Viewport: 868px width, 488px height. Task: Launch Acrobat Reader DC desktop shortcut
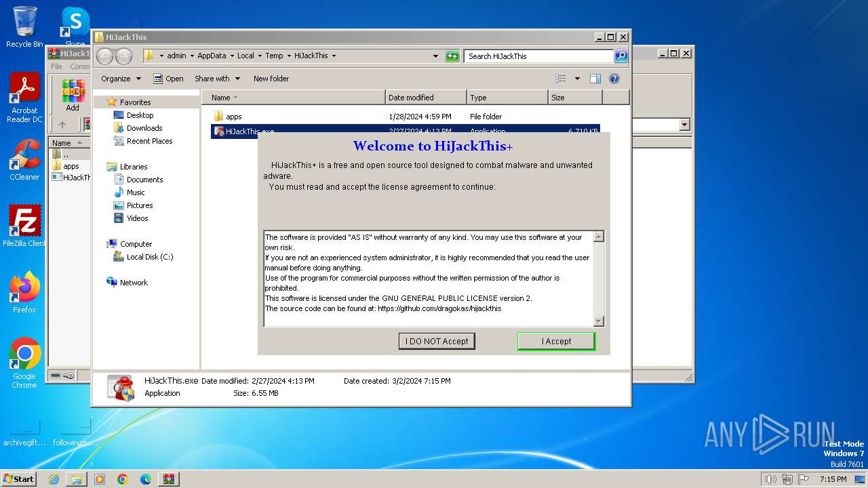[x=24, y=98]
